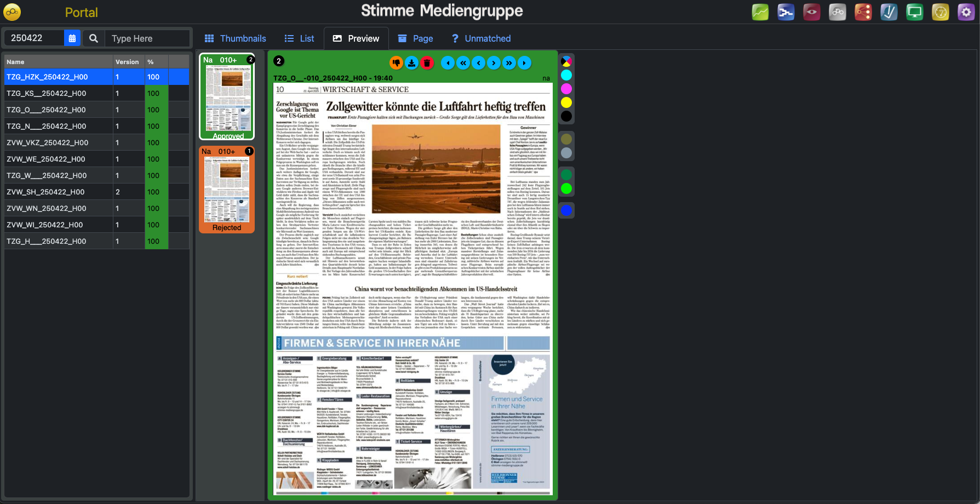Open the purple gear settings module
980x504 pixels.
pyautogui.click(x=966, y=12)
